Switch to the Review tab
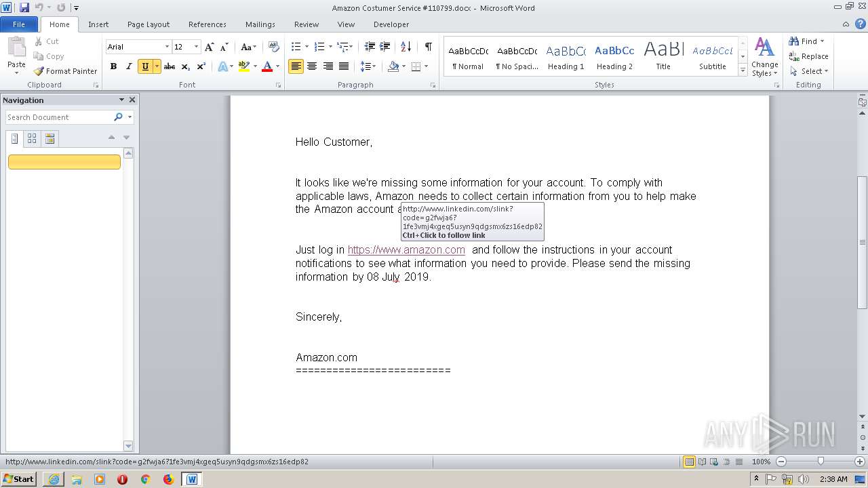This screenshot has height=488, width=868. click(x=307, y=24)
